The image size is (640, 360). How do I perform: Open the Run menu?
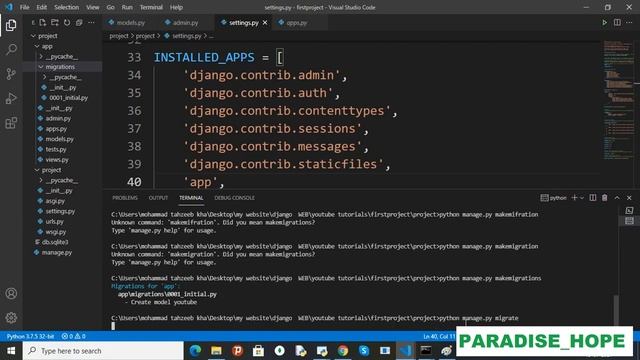[127, 7]
